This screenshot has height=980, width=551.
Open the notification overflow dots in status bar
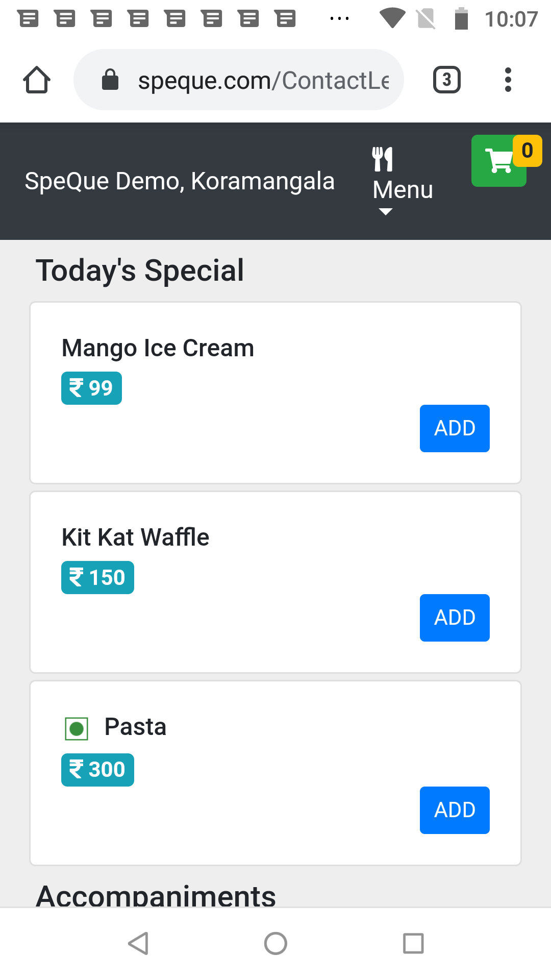(339, 19)
